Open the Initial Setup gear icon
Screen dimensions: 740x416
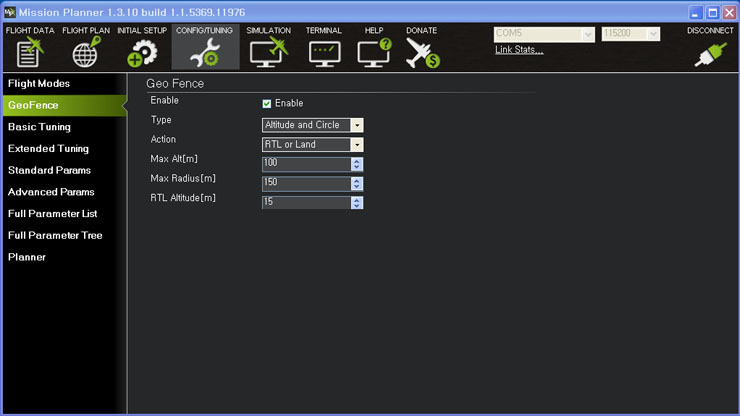coord(142,53)
